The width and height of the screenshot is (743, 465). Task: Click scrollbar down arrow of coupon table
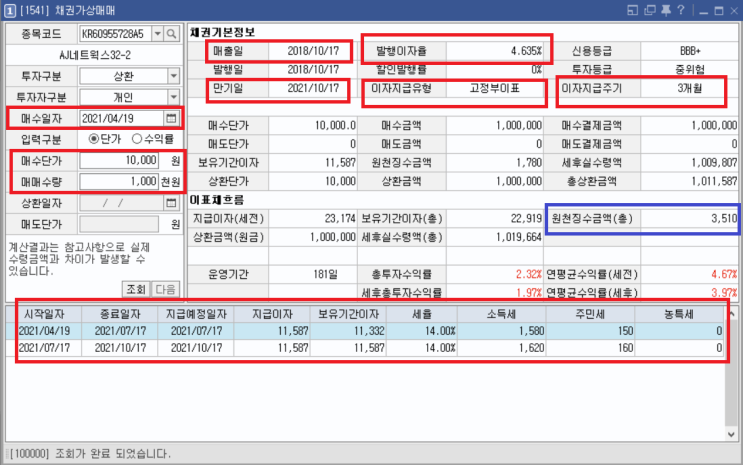(x=731, y=434)
